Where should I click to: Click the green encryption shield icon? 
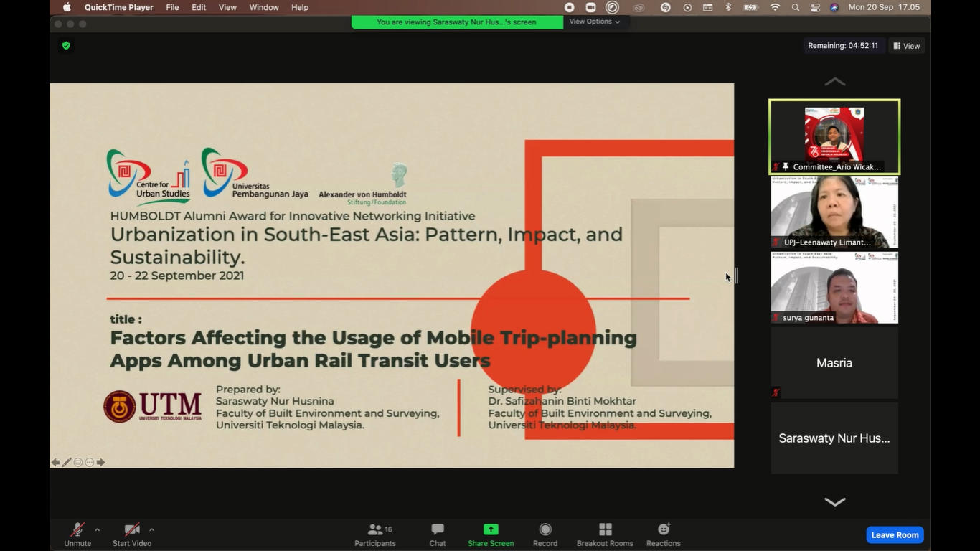click(x=66, y=45)
